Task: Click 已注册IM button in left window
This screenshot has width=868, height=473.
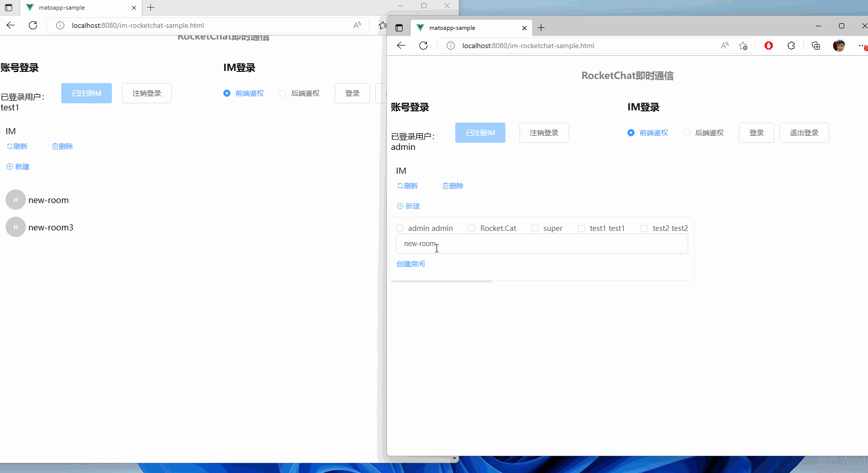Action: (x=87, y=93)
